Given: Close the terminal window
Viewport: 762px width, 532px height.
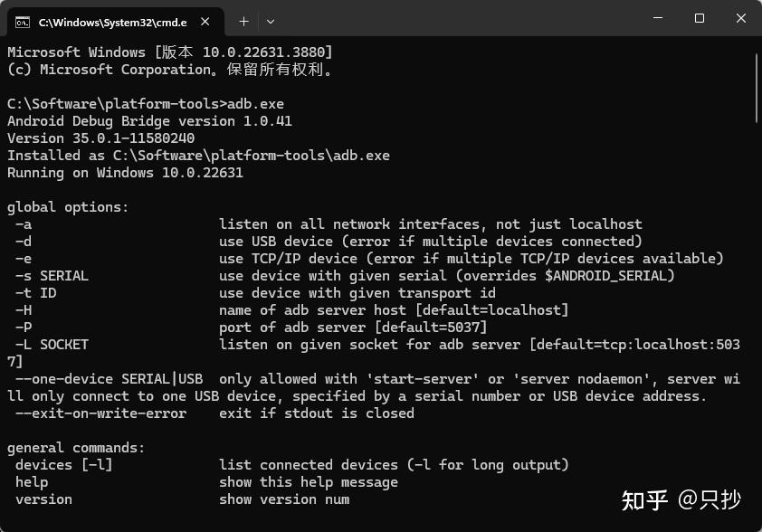Looking at the screenshot, I should [740, 18].
